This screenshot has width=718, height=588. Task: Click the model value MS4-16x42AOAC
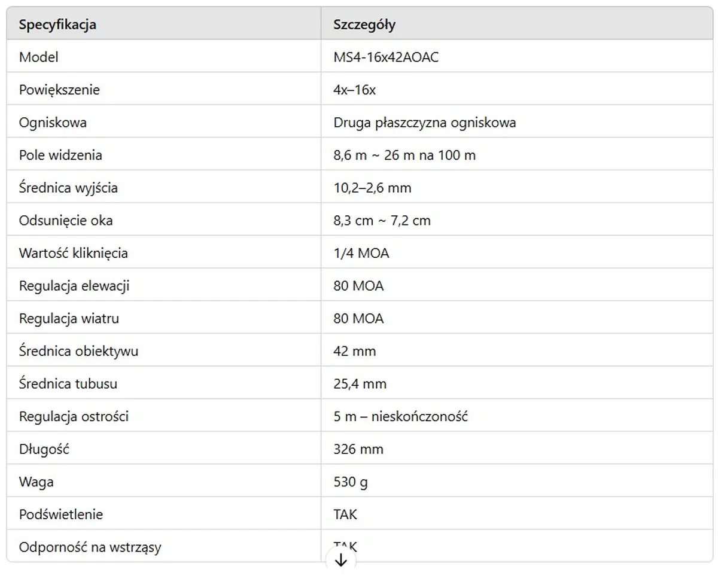coord(388,57)
